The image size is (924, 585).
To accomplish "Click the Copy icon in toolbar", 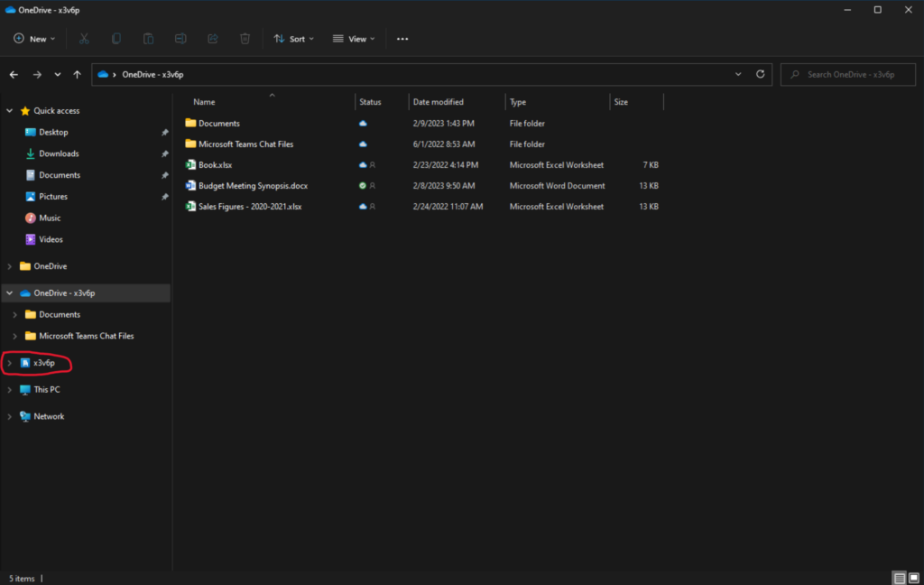I will [116, 39].
